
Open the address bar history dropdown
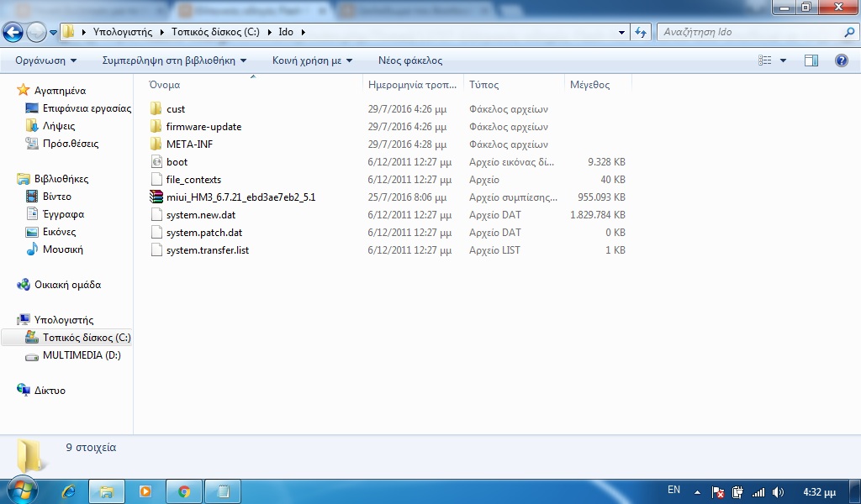pos(621,33)
